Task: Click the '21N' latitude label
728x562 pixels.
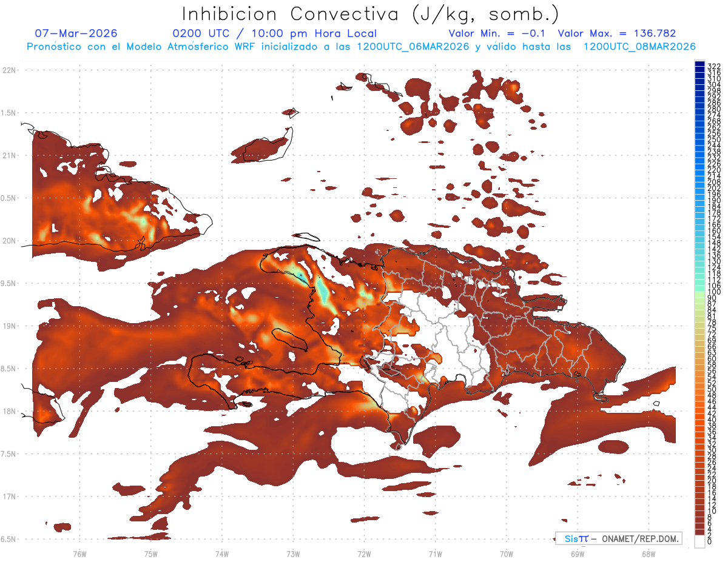Action: pos(9,155)
